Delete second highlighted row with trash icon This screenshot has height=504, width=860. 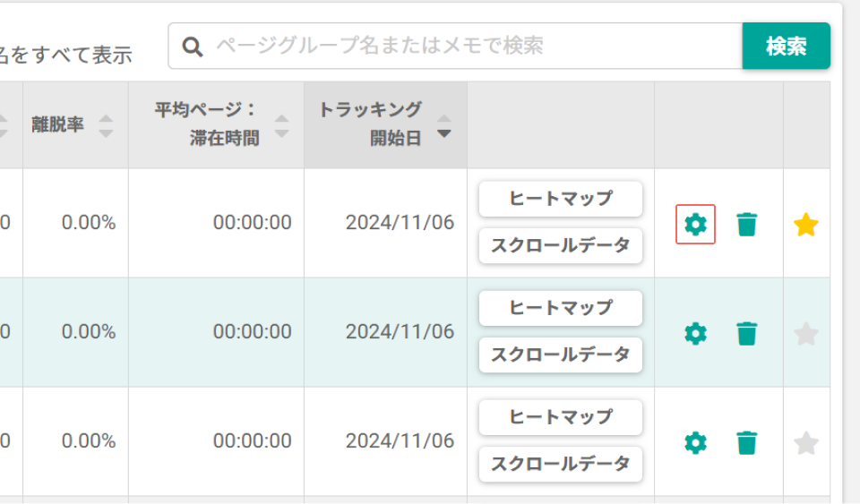point(746,334)
